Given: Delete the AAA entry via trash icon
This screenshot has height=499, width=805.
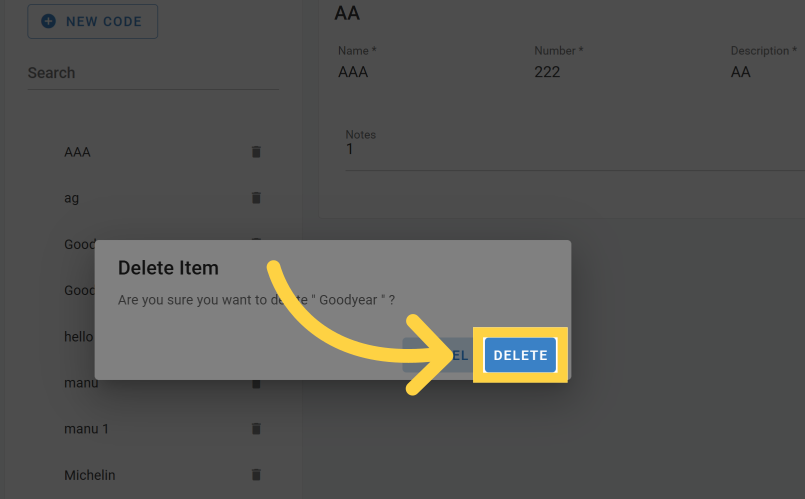Looking at the screenshot, I should coord(255,152).
